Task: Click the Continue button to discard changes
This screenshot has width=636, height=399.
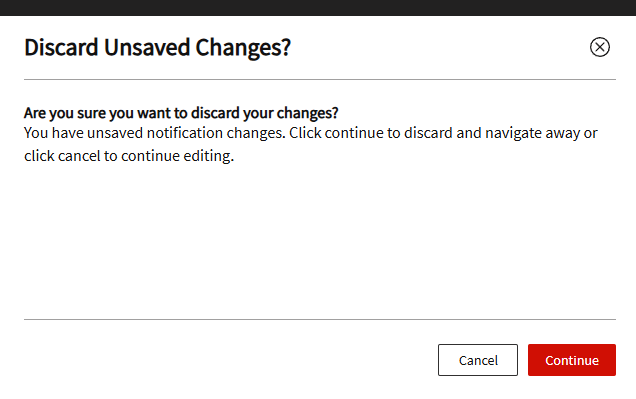Action: click(x=572, y=360)
